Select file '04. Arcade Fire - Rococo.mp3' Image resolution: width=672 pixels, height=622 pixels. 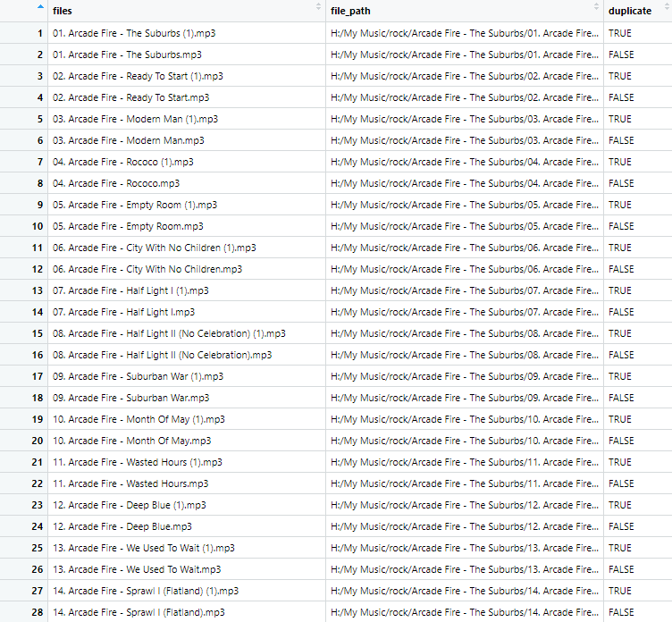116,183
